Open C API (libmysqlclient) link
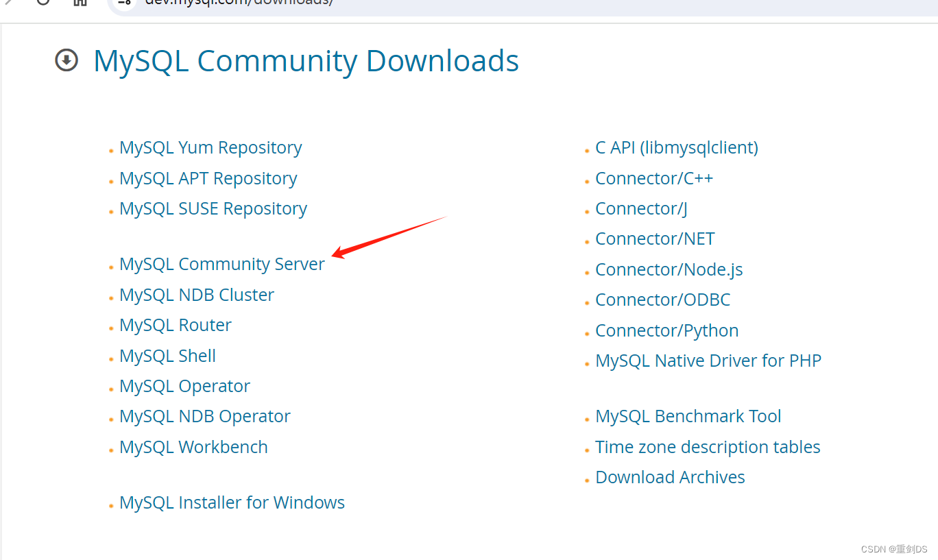The width and height of the screenshot is (938, 560). coord(677,147)
